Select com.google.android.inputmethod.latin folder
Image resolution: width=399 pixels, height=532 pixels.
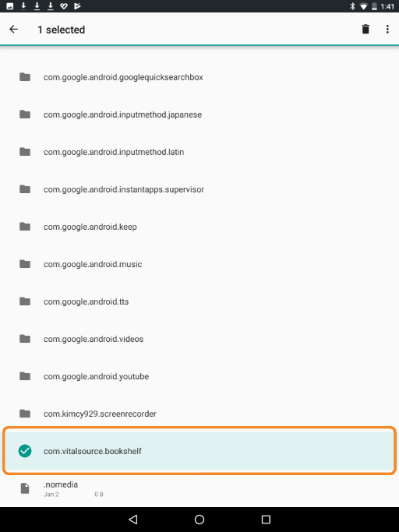coord(199,152)
